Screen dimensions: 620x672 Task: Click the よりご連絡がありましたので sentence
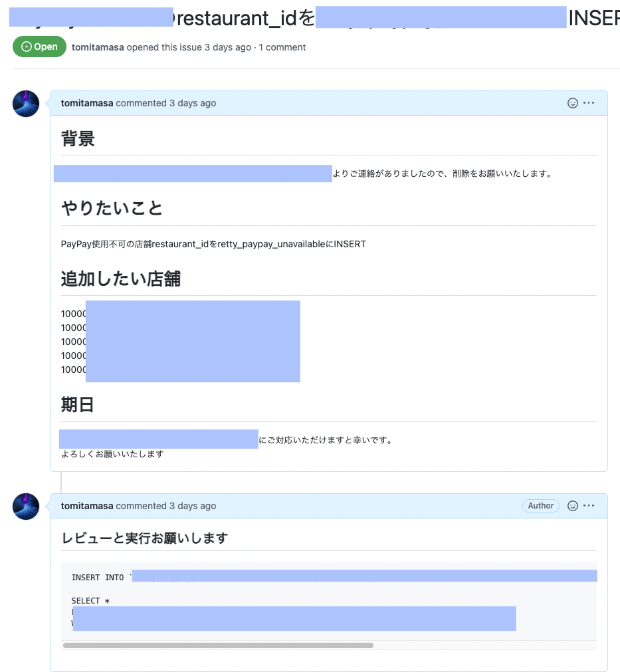(x=442, y=173)
